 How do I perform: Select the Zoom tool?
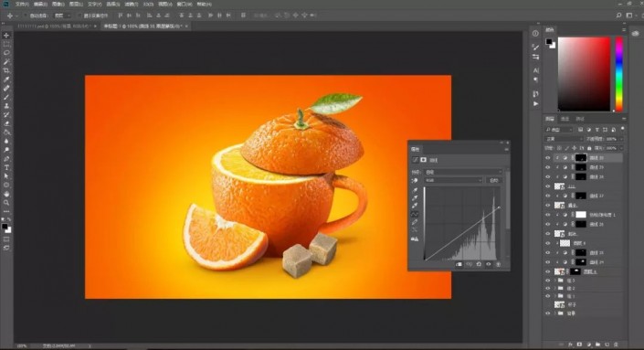pos(6,203)
